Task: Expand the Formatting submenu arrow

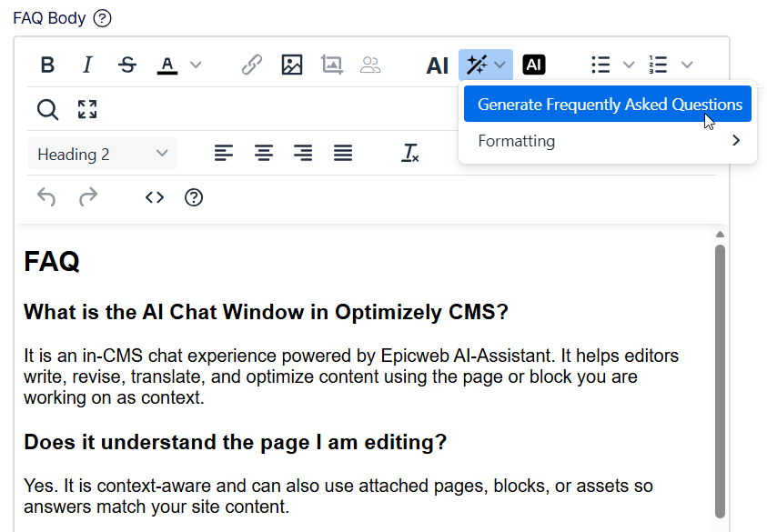Action: tap(736, 141)
